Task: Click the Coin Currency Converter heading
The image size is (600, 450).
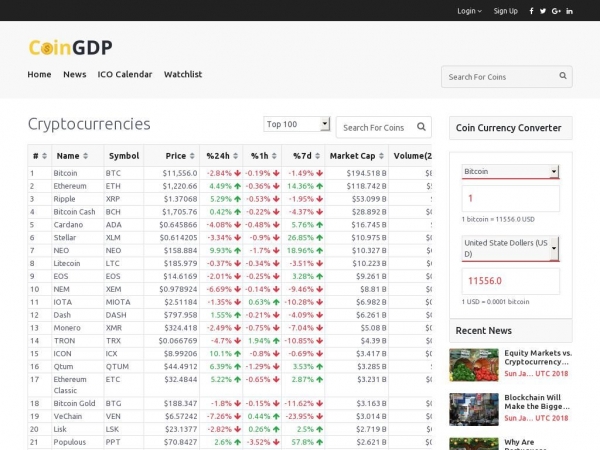Action: point(509,128)
